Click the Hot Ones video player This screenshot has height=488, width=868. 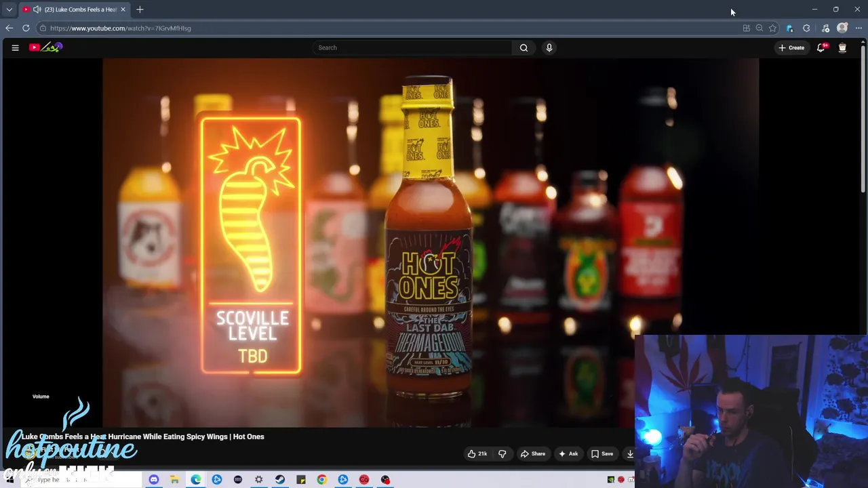431,243
